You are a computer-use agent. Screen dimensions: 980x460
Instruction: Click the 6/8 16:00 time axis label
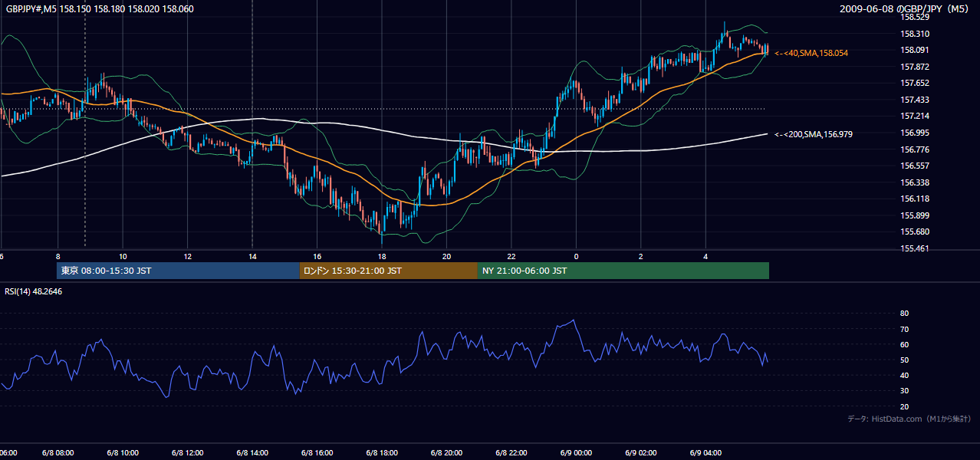click(317, 452)
